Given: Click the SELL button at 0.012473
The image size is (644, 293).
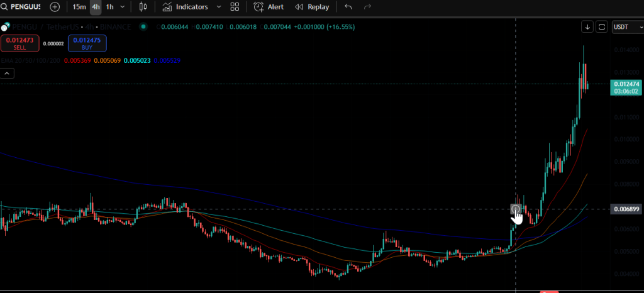Looking at the screenshot, I should pos(19,43).
